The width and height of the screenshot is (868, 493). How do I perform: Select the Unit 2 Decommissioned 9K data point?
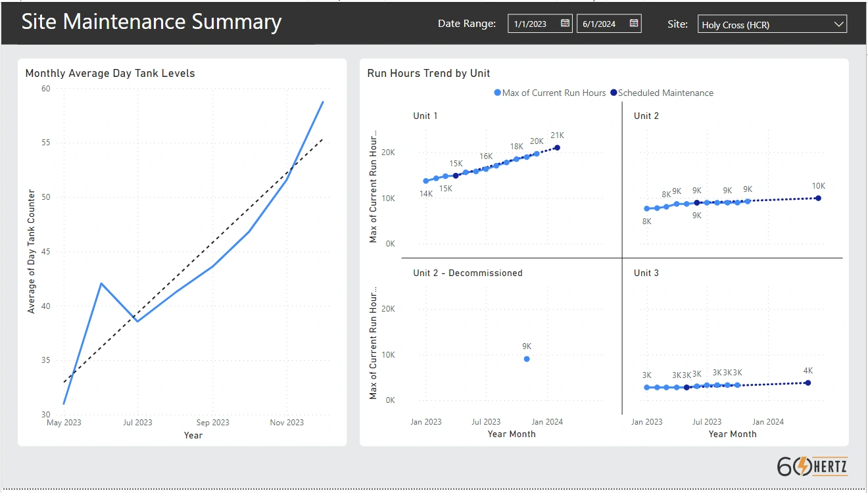[527, 359]
